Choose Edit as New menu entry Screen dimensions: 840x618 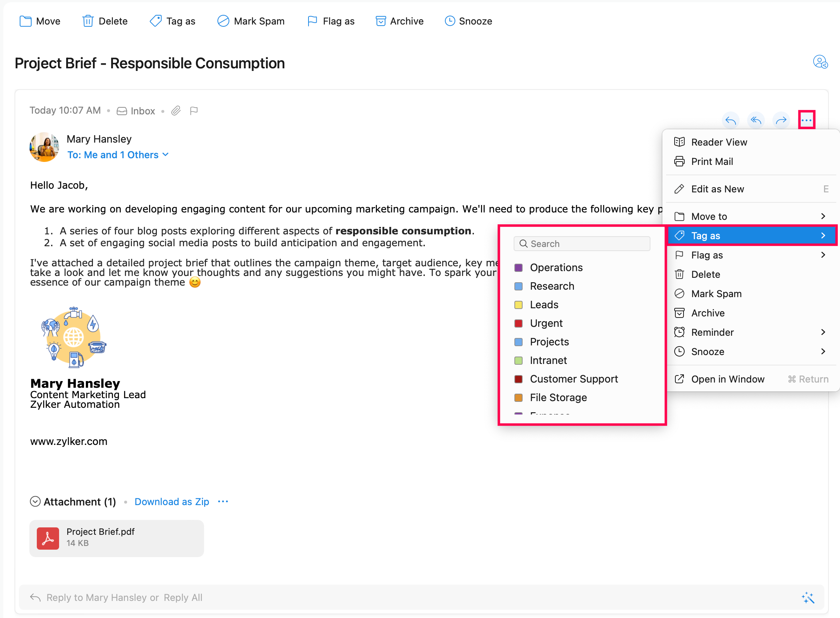click(717, 189)
